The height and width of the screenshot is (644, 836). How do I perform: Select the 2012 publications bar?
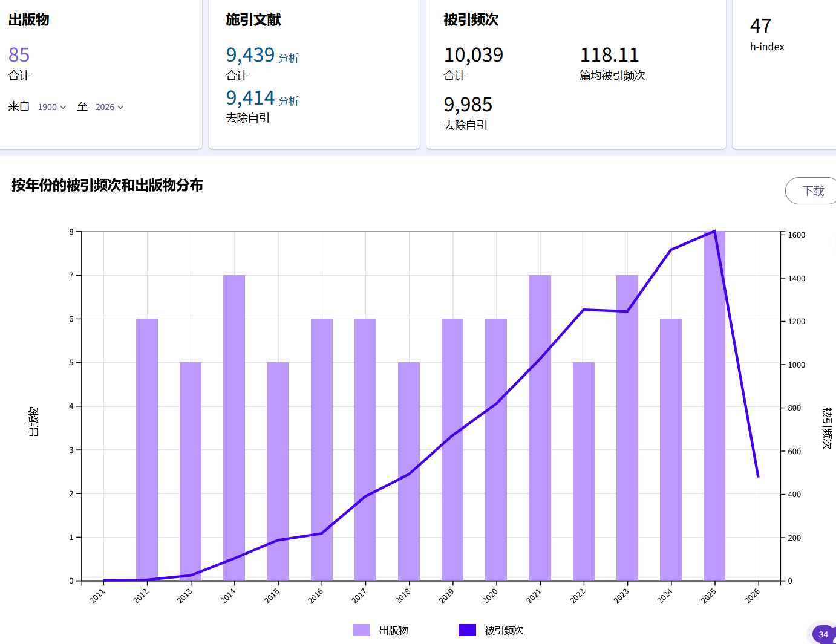(147, 449)
